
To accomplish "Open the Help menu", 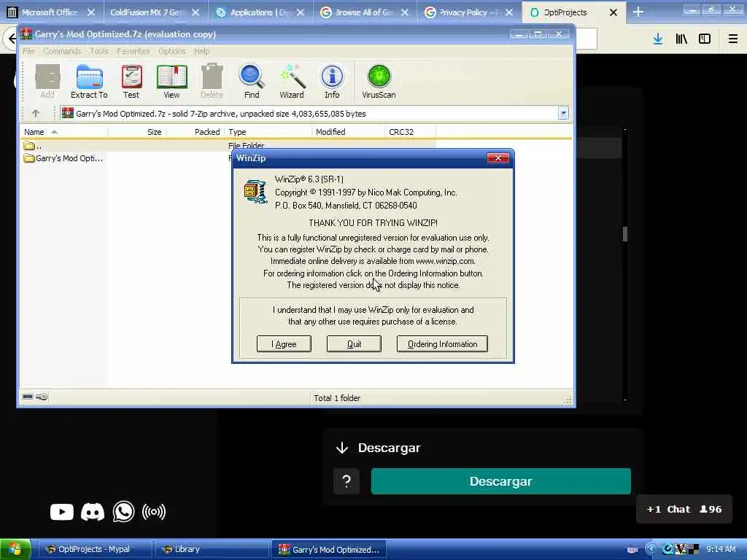I will point(201,51).
